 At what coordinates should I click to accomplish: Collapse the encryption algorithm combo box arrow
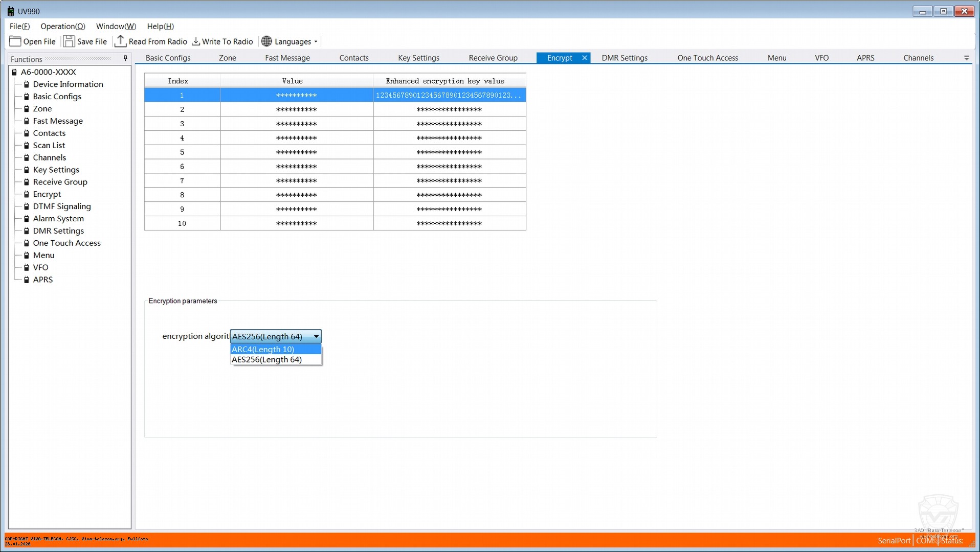click(x=316, y=336)
